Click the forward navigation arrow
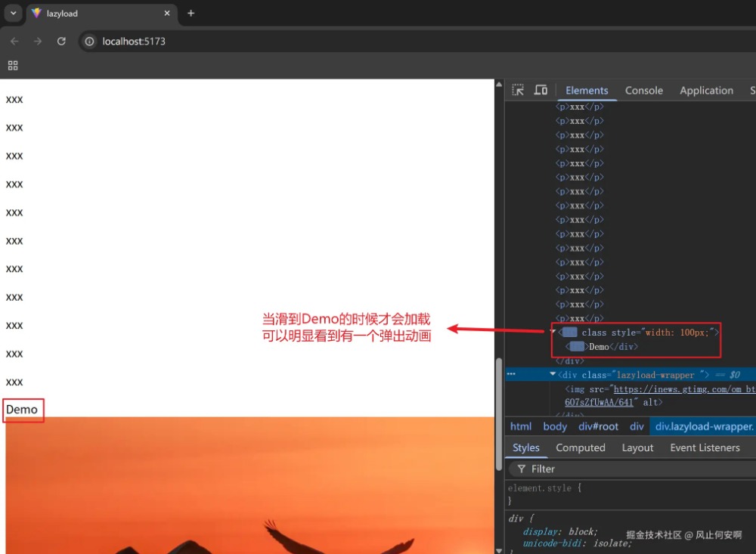 pyautogui.click(x=38, y=41)
